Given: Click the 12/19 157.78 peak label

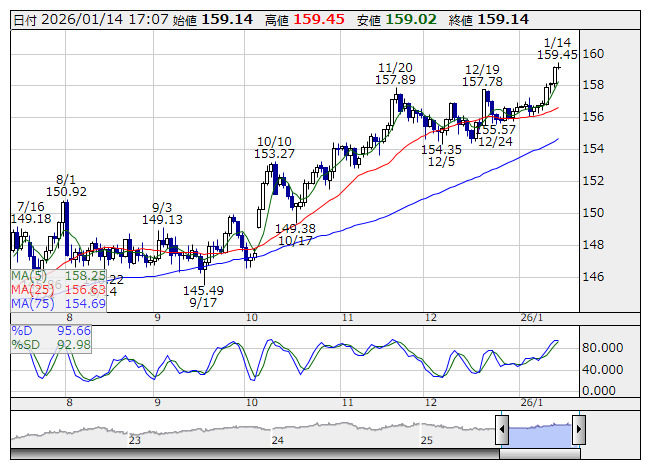Looking at the screenshot, I should click(x=483, y=74).
